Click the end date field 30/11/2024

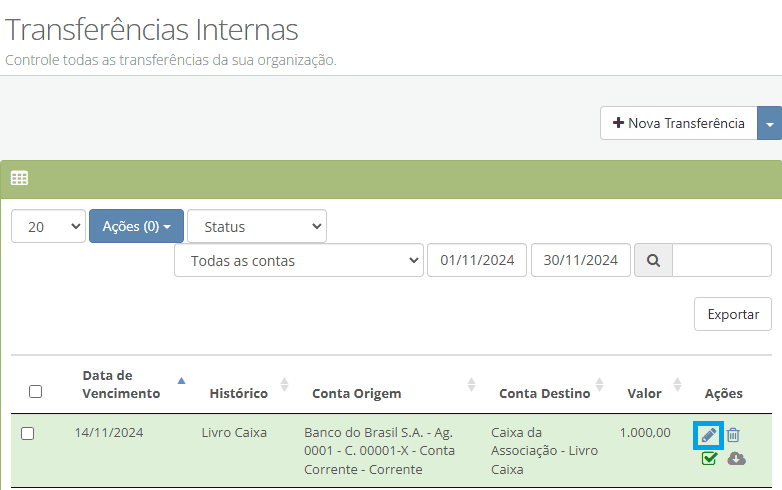coord(581,260)
